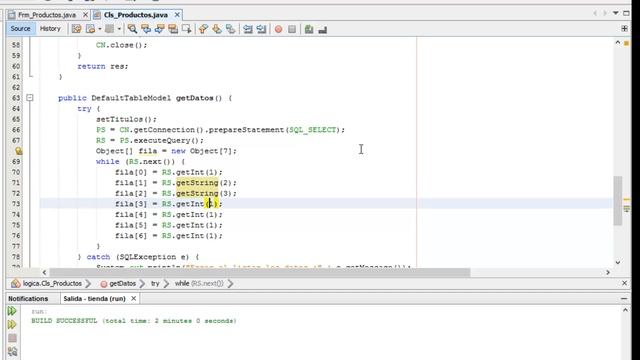
Task: Click on getString in line 71
Action: click(197, 182)
